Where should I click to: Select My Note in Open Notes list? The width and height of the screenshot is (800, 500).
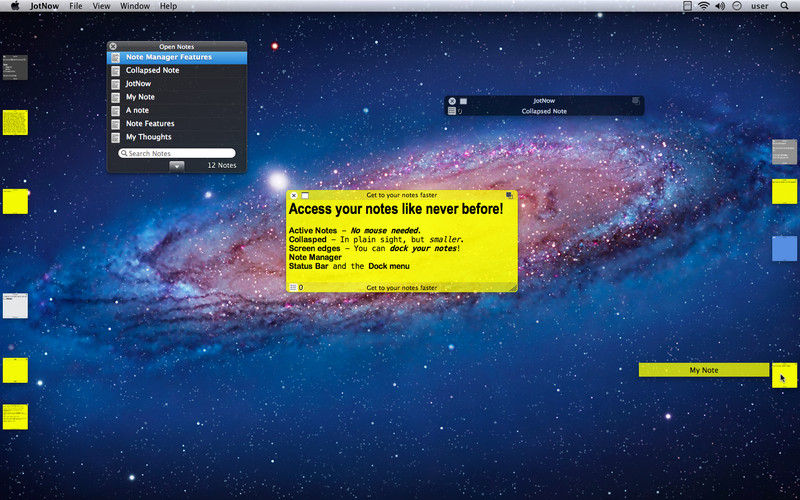(x=177, y=97)
